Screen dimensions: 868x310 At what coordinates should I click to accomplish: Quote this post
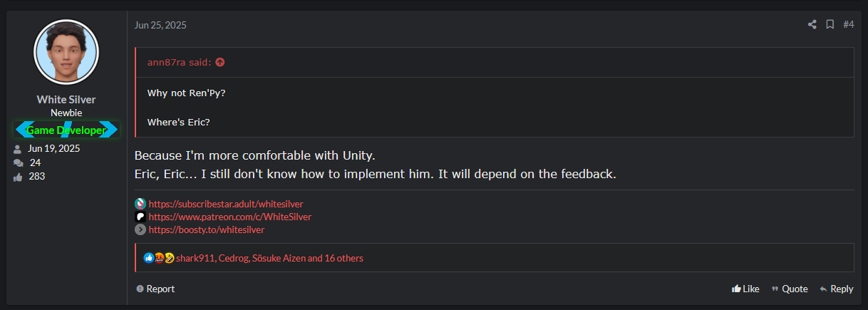click(790, 289)
